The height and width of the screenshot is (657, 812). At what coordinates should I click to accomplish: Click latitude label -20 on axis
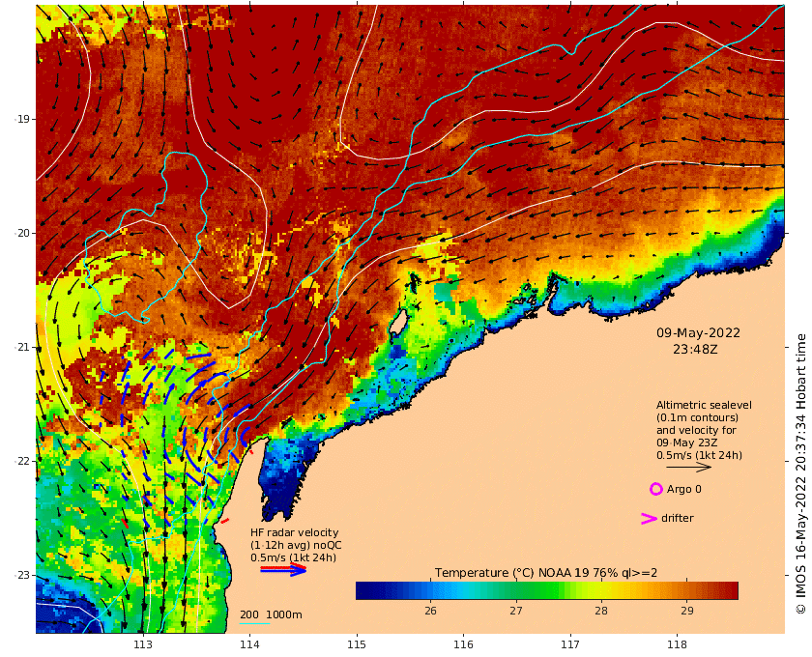(x=21, y=233)
